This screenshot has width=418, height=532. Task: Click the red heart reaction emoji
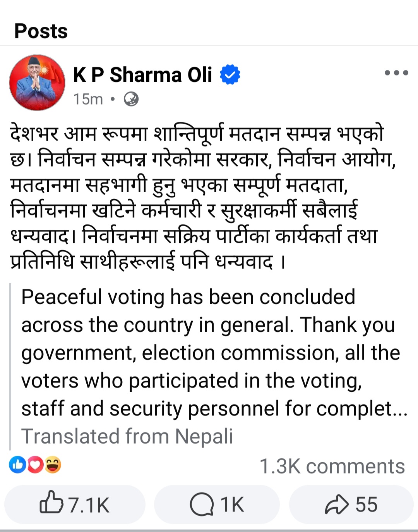(35, 465)
